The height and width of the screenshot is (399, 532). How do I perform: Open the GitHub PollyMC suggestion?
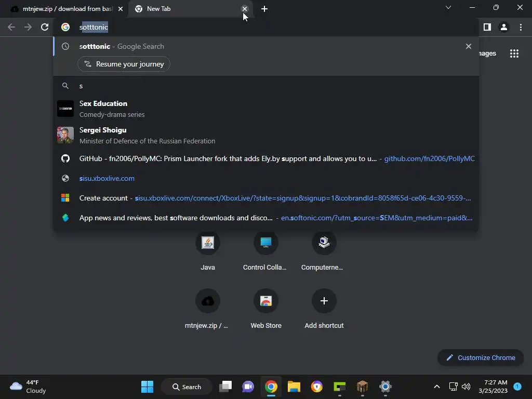click(266, 158)
